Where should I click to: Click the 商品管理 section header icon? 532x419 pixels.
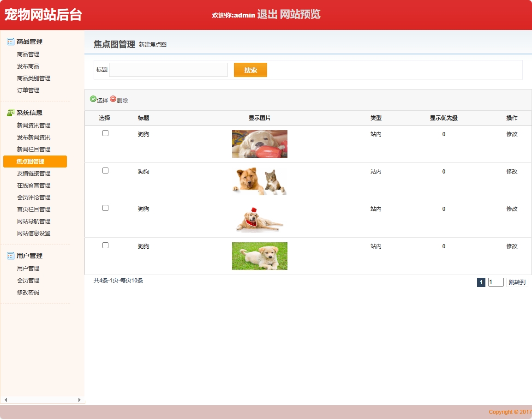click(10, 42)
